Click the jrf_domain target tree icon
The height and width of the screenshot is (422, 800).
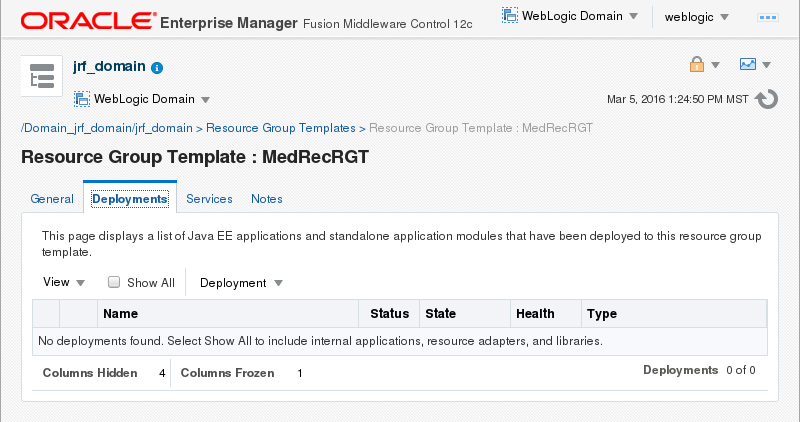pyautogui.click(x=42, y=76)
